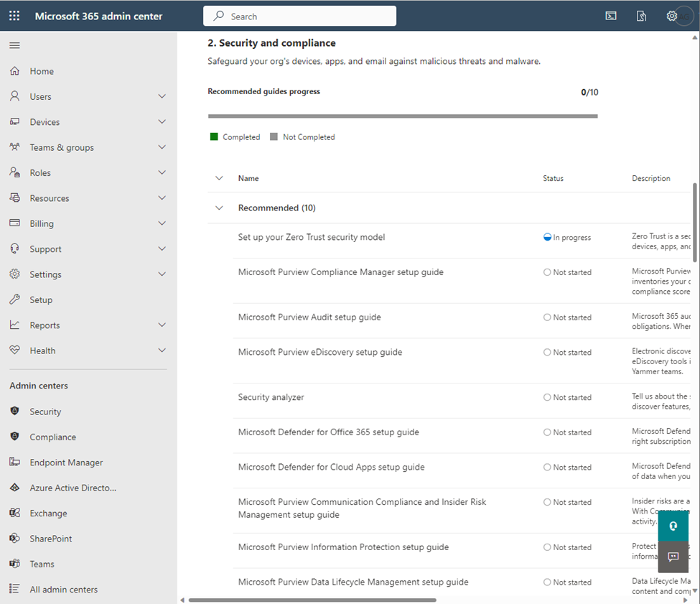Viewport: 700px width, 604px height.
Task: Click Not started status for Compliance Manager
Action: [x=567, y=272]
